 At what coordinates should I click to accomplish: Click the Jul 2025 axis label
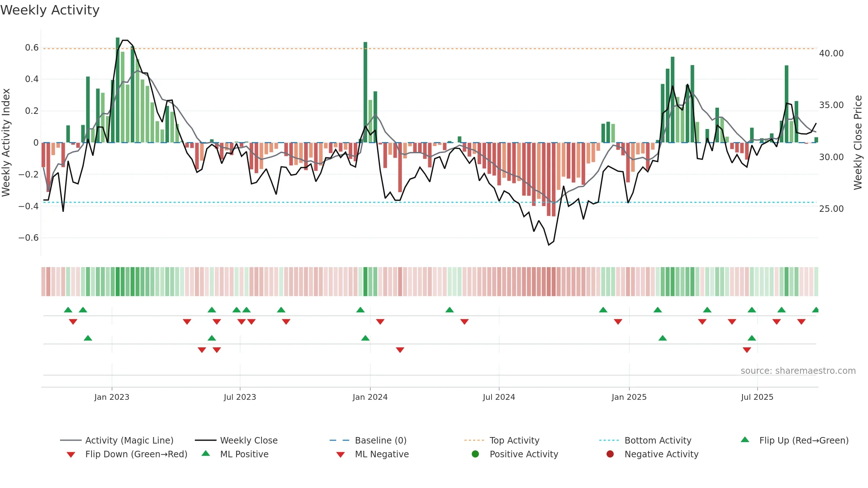click(x=757, y=397)
